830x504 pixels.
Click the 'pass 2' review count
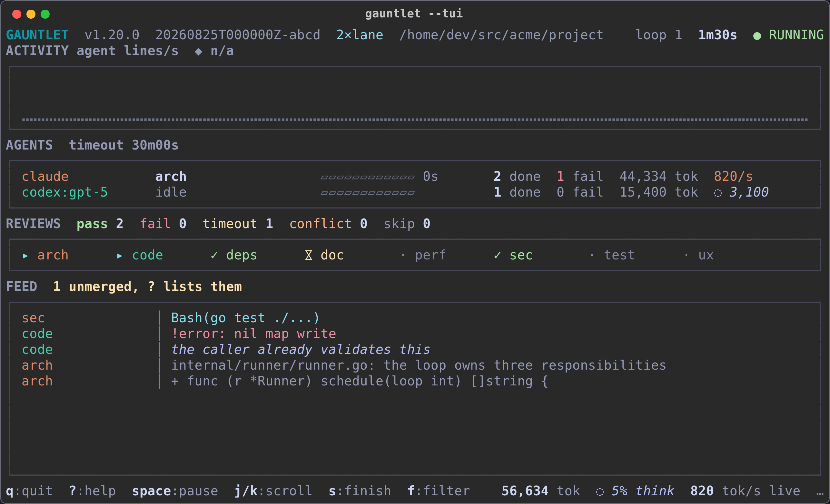pos(100,224)
